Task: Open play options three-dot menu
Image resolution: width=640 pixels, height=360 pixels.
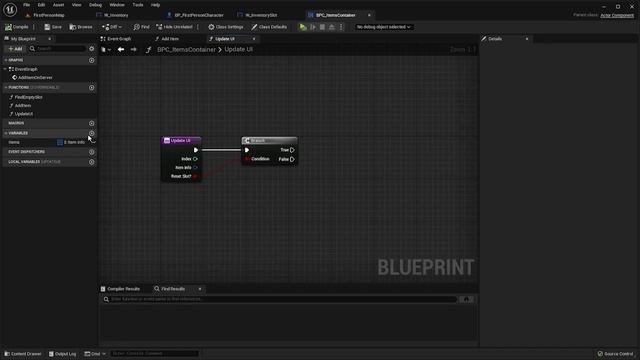Action: (341, 27)
